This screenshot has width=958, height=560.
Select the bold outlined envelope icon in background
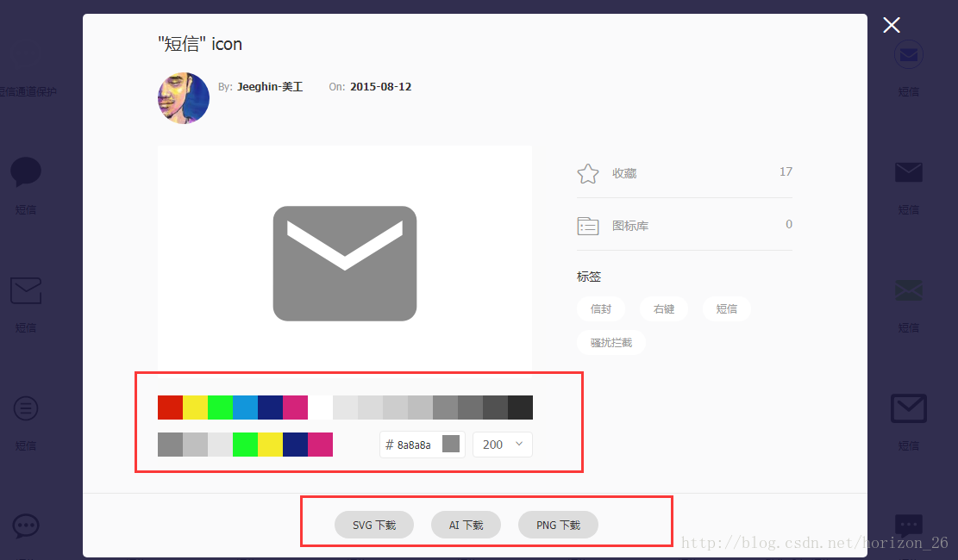pyautogui.click(x=909, y=408)
